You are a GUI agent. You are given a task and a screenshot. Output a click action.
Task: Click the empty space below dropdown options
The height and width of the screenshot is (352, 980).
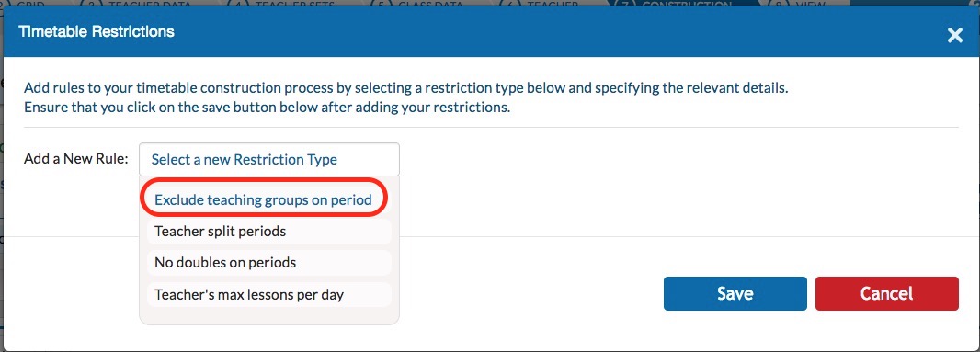coord(269,316)
